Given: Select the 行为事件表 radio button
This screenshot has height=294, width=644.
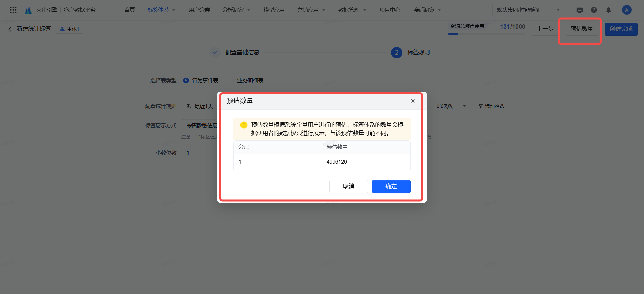Looking at the screenshot, I should [186, 81].
